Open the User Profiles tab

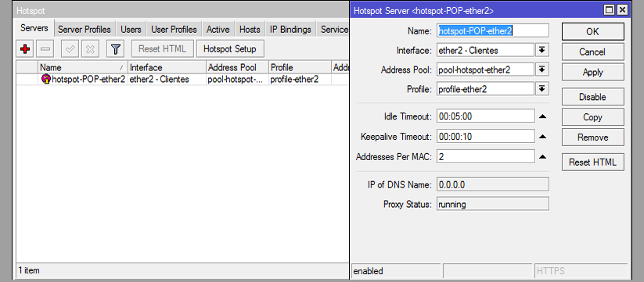(174, 30)
